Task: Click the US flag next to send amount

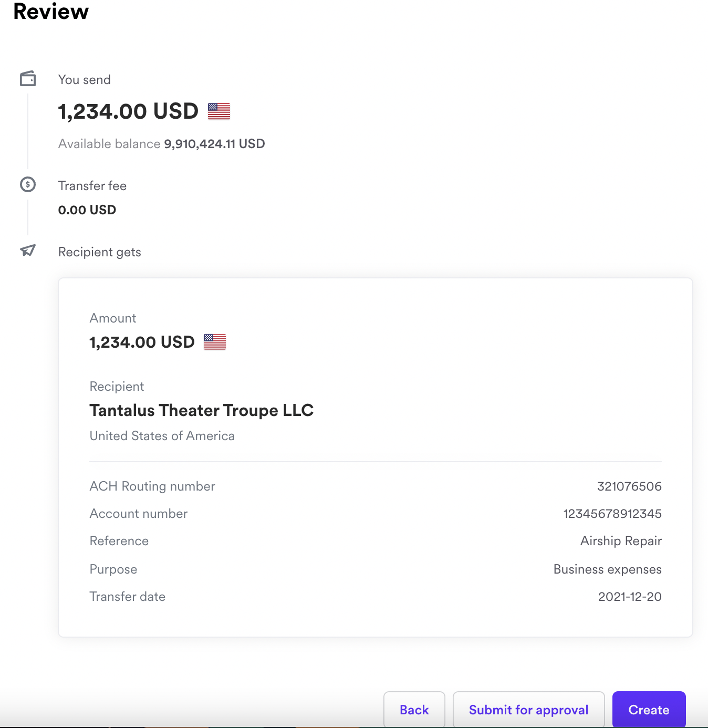Action: pos(219,111)
